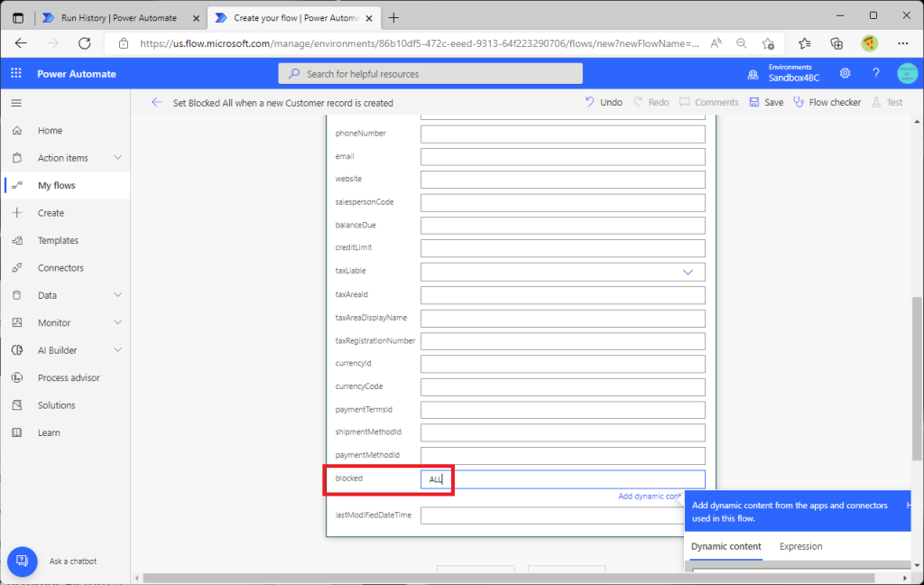The image size is (924, 585).
Task: Click Redo in the flow toolbar
Action: [x=651, y=102]
